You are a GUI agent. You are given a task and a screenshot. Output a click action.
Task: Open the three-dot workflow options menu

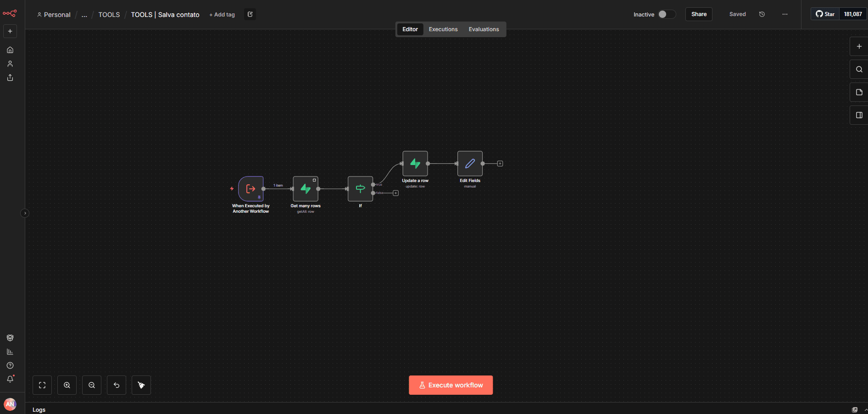click(785, 14)
